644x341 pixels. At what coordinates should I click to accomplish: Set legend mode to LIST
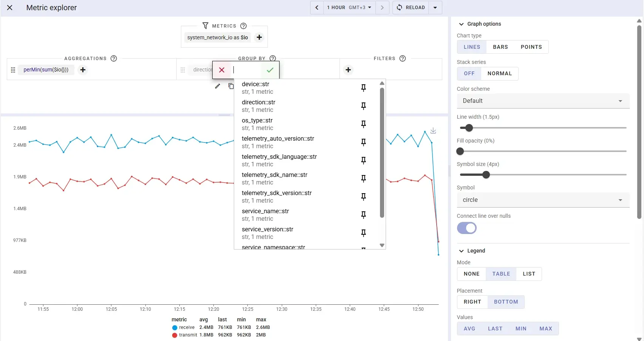pyautogui.click(x=529, y=274)
